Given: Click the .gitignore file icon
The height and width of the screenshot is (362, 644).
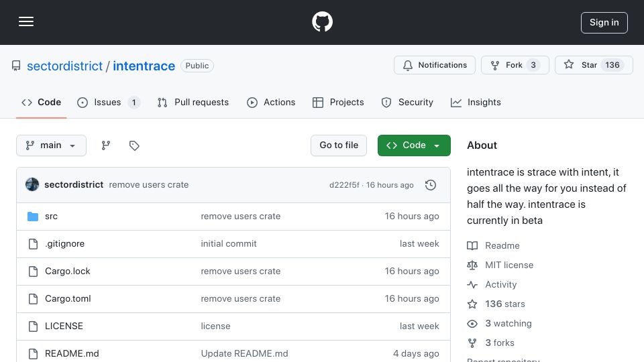Looking at the screenshot, I should [x=33, y=244].
